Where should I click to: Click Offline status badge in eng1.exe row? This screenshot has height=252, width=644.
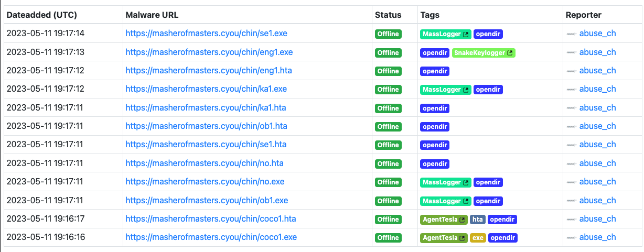(x=388, y=53)
